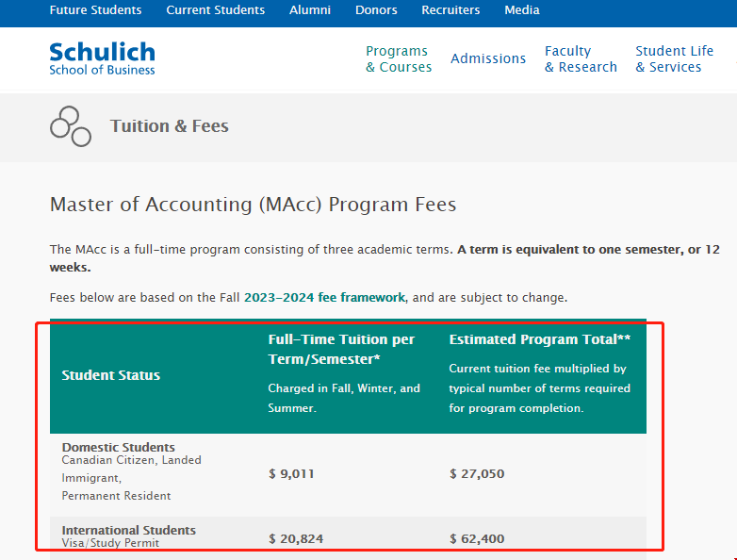Go to the Current Students section

(216, 10)
